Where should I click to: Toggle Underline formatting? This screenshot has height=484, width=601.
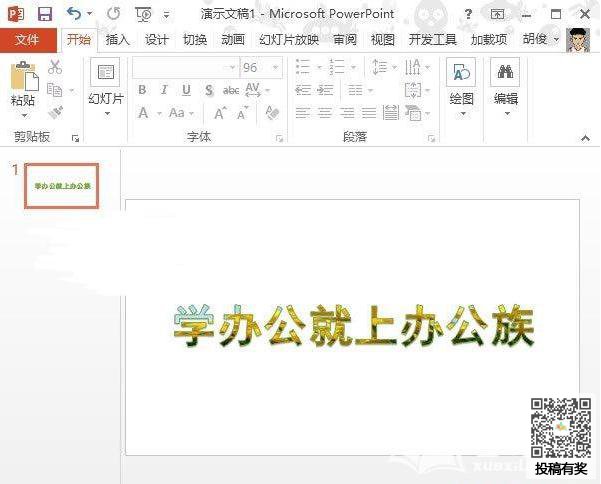coord(186,90)
